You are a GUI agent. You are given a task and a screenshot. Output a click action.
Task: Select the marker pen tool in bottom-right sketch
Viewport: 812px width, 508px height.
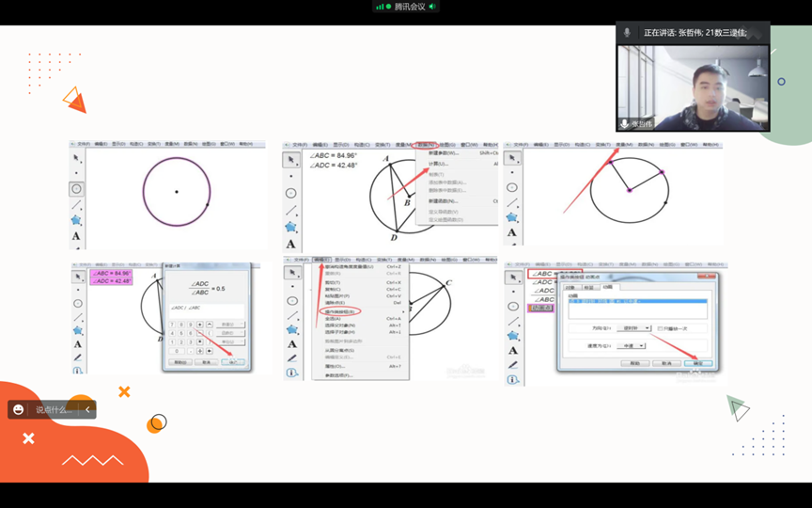[512, 364]
